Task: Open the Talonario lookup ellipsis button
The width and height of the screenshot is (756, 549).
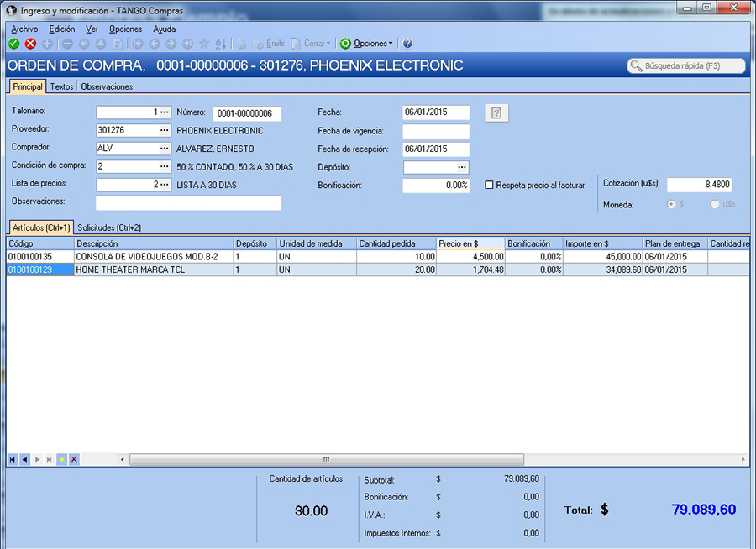Action: [x=165, y=112]
